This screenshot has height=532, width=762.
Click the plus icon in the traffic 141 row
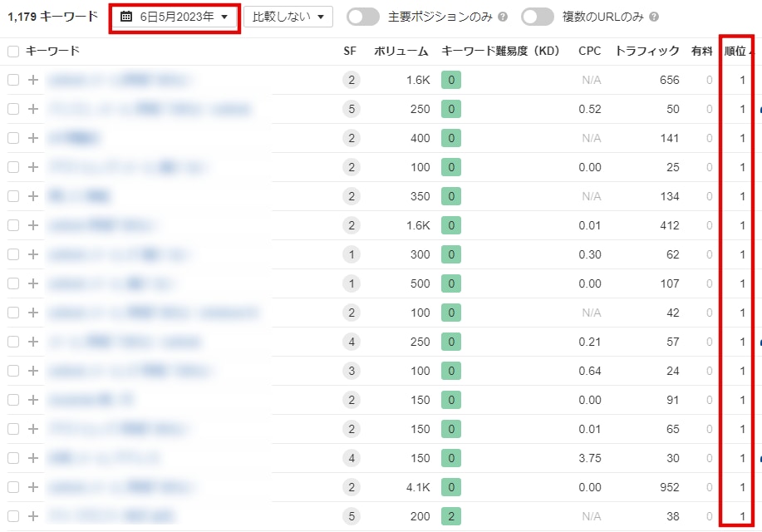coord(33,138)
